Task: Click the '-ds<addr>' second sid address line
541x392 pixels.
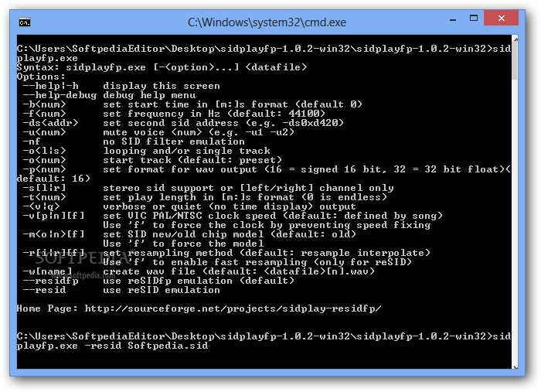Action: click(x=183, y=123)
